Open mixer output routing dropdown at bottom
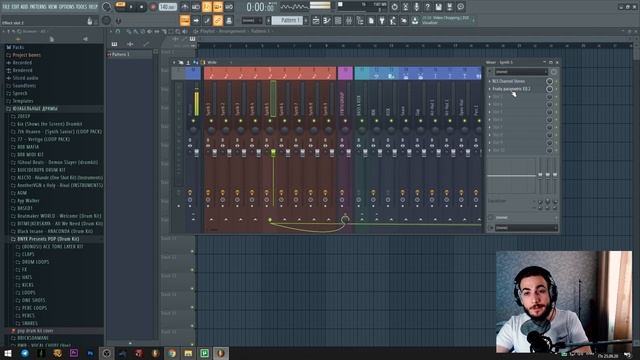 [x=526, y=228]
